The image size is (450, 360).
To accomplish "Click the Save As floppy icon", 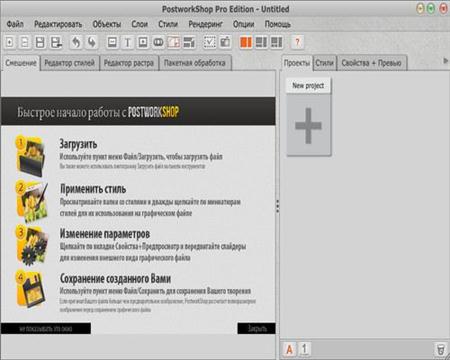I will tap(56, 42).
